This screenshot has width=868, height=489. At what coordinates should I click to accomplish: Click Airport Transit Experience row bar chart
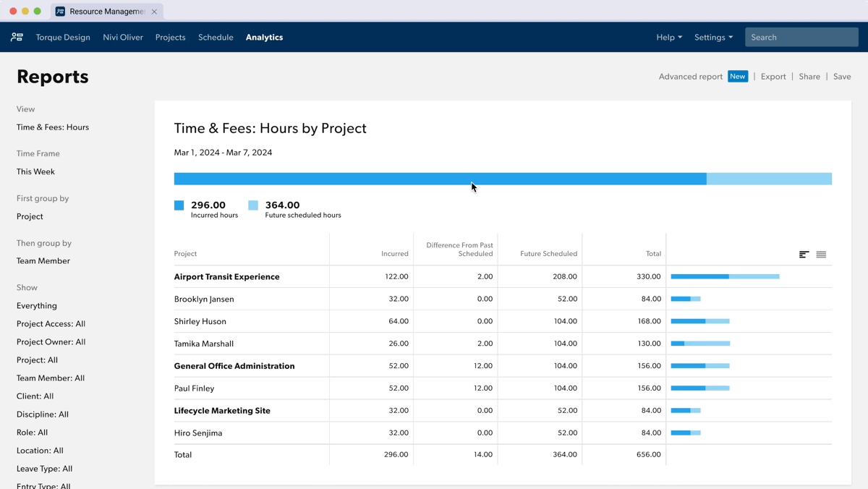click(x=725, y=276)
